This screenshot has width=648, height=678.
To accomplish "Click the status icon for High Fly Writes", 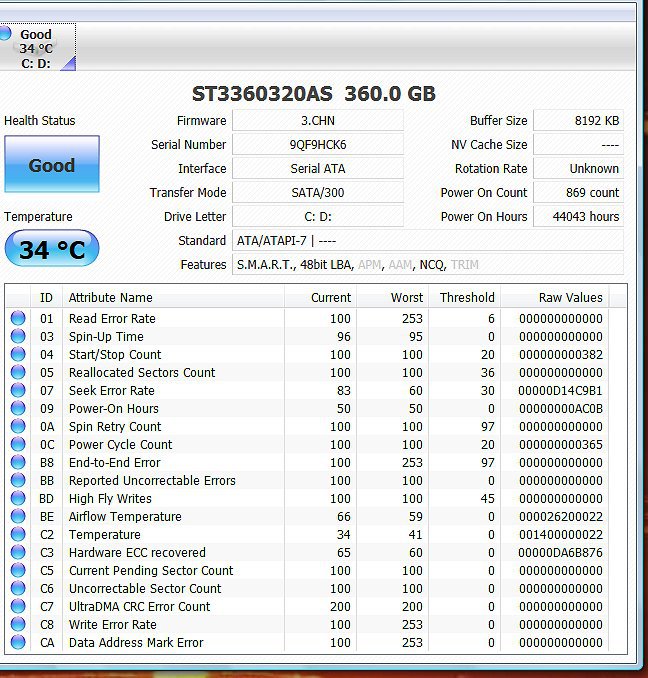I will click(x=18, y=498).
